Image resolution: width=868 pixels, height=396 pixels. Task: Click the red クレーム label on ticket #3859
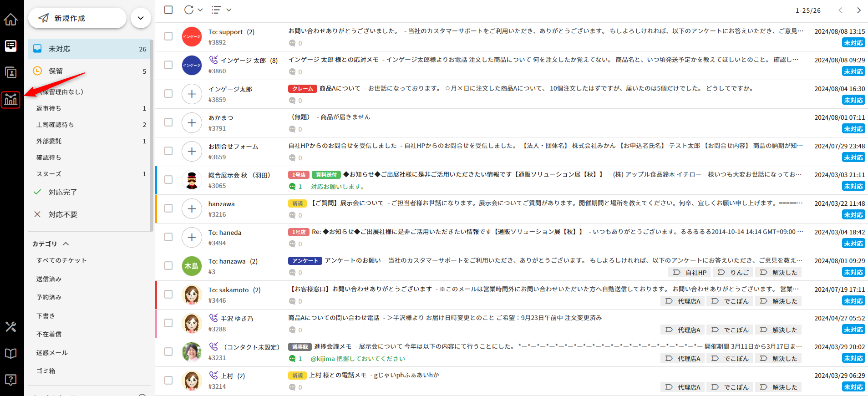(302, 89)
